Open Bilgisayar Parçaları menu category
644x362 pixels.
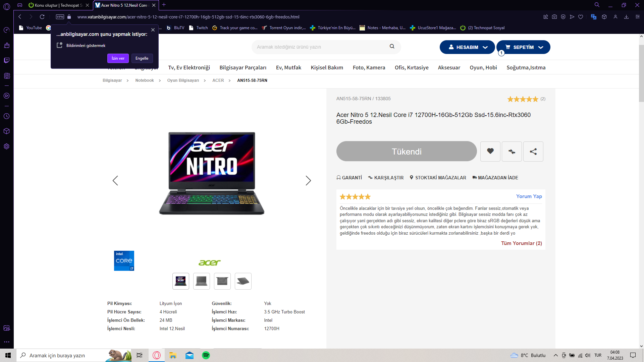pos(243,68)
